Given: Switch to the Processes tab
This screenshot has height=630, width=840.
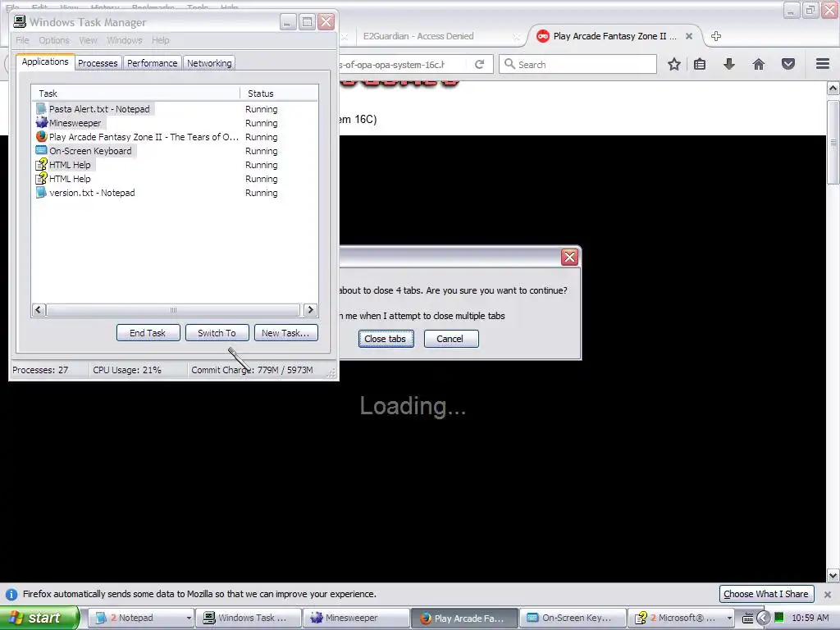Looking at the screenshot, I should coord(98,63).
